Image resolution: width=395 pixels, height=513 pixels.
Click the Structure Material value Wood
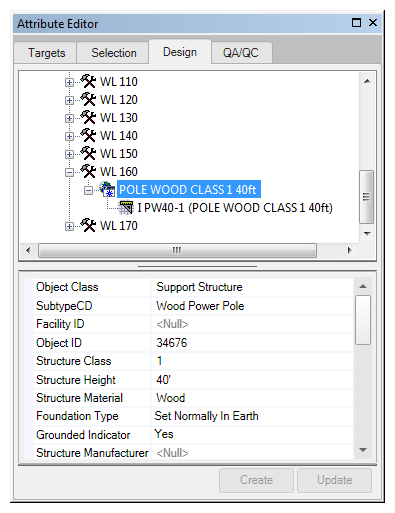(x=252, y=398)
